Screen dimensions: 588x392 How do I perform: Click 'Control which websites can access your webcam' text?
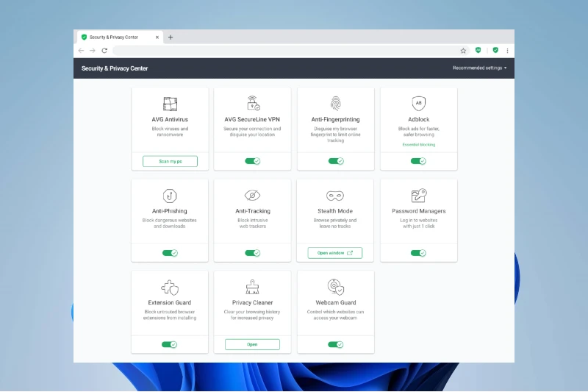click(336, 315)
